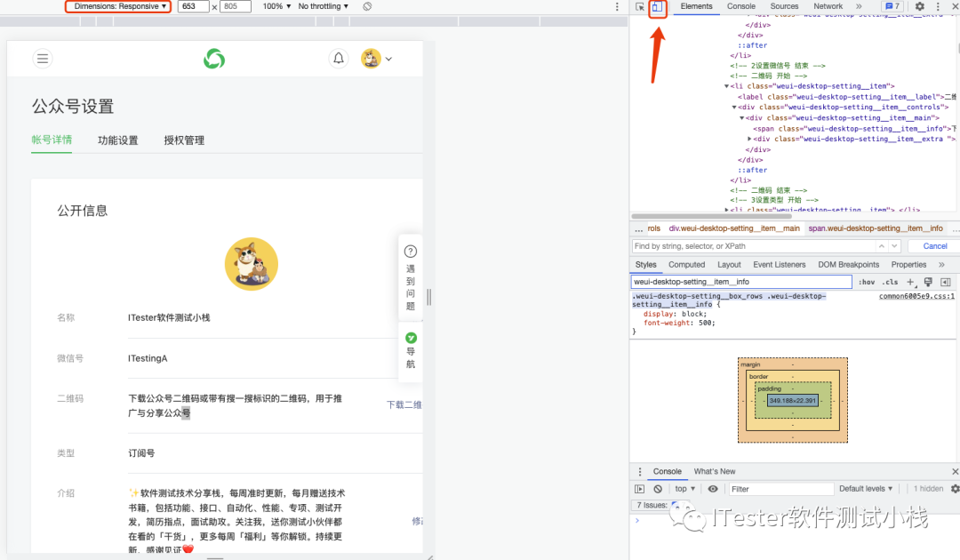Show more DevTools main tabs
The height and width of the screenshot is (560, 960).
point(859,6)
